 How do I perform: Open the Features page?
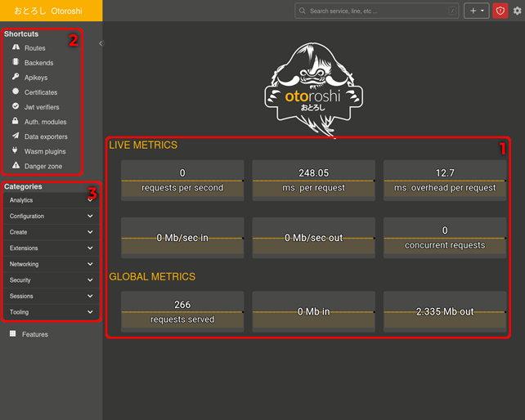(x=35, y=334)
